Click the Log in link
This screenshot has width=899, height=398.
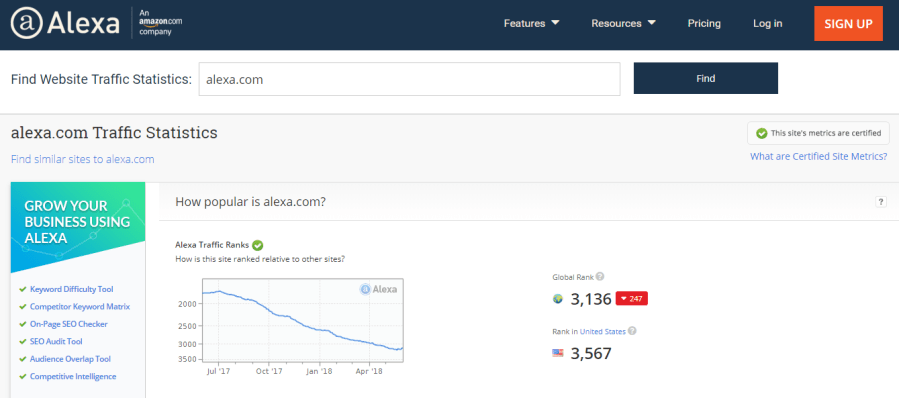click(x=768, y=24)
